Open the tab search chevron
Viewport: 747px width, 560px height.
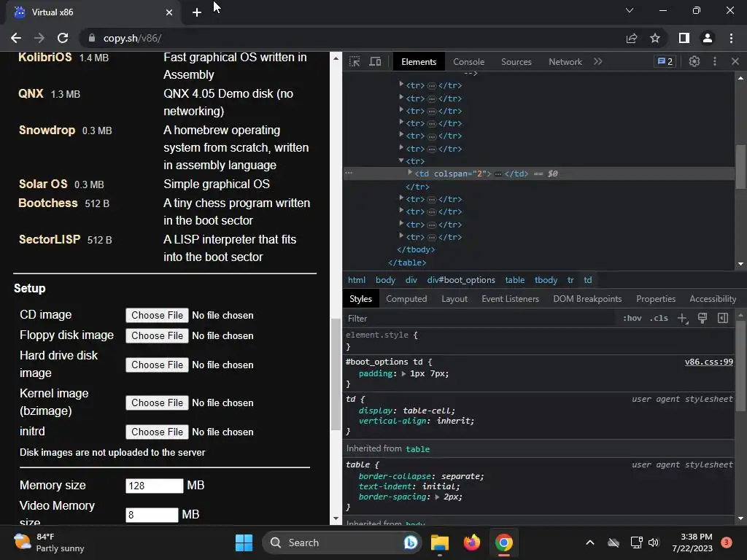click(630, 10)
